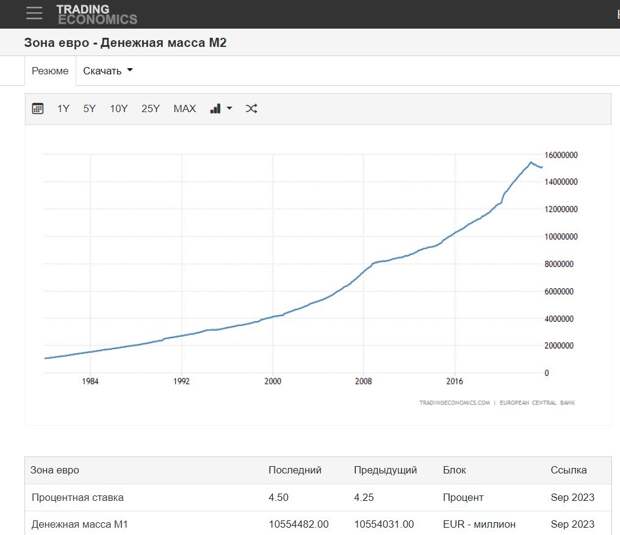Open the Скачать dropdown menu
620x535 pixels.
[x=108, y=71]
